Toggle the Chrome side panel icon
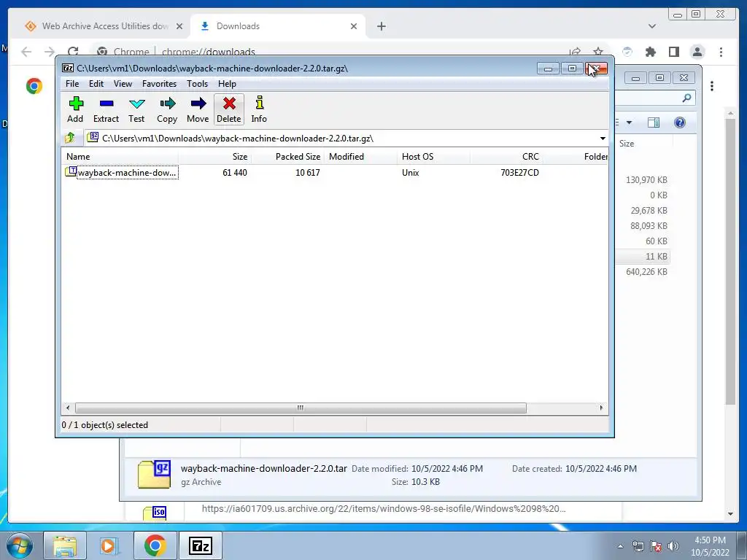Screen dimensions: 747x560 point(673,52)
